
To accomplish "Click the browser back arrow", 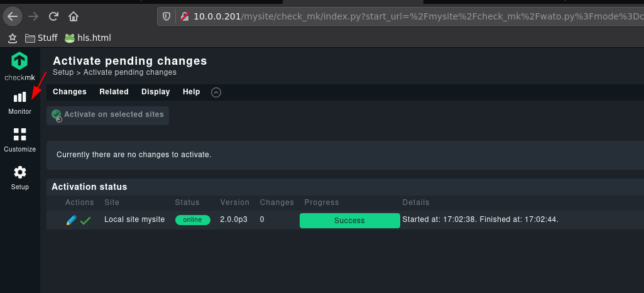I will pyautogui.click(x=13, y=16).
